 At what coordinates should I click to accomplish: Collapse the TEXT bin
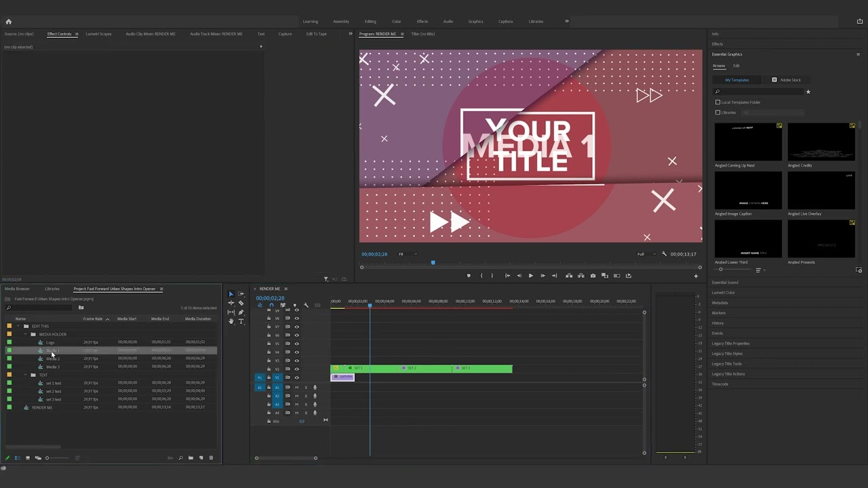tap(25, 375)
